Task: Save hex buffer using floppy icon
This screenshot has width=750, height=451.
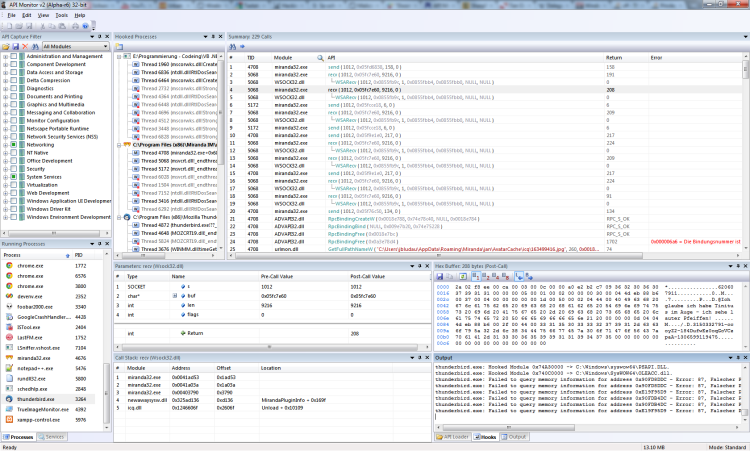Action: pos(440,276)
